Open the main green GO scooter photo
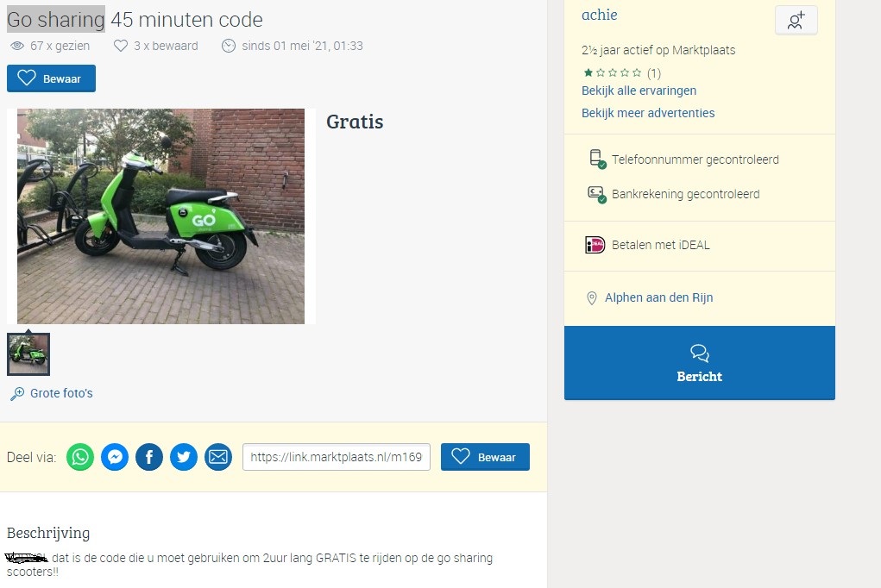Image resolution: width=881 pixels, height=588 pixels. click(160, 216)
